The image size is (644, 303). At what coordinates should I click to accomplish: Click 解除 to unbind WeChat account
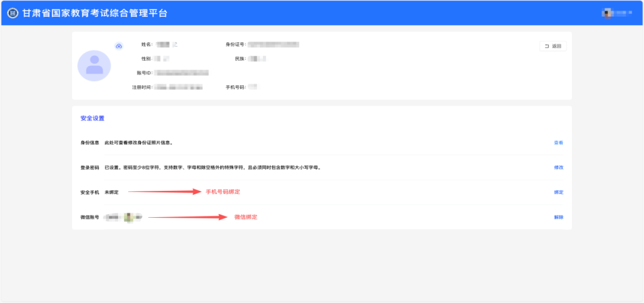(x=558, y=217)
